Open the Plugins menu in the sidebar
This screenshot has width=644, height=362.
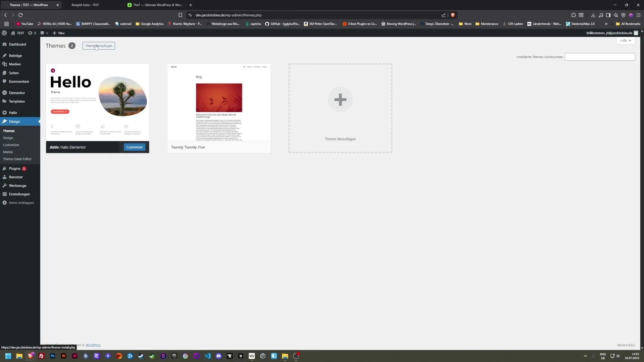(15, 169)
